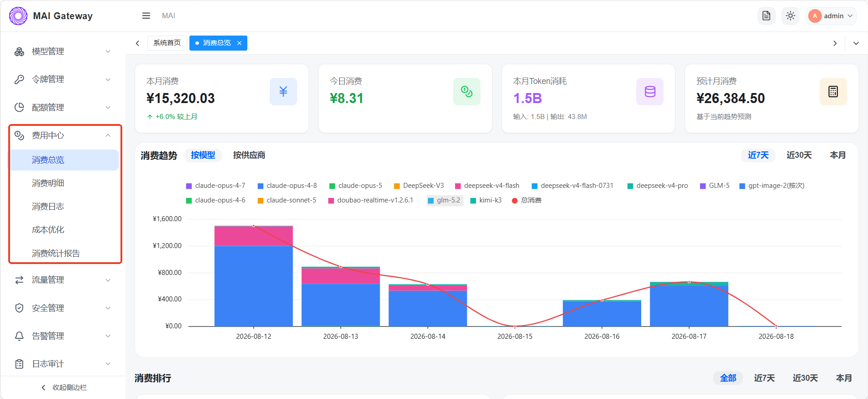Toggle the light/dark theme sun icon

790,16
